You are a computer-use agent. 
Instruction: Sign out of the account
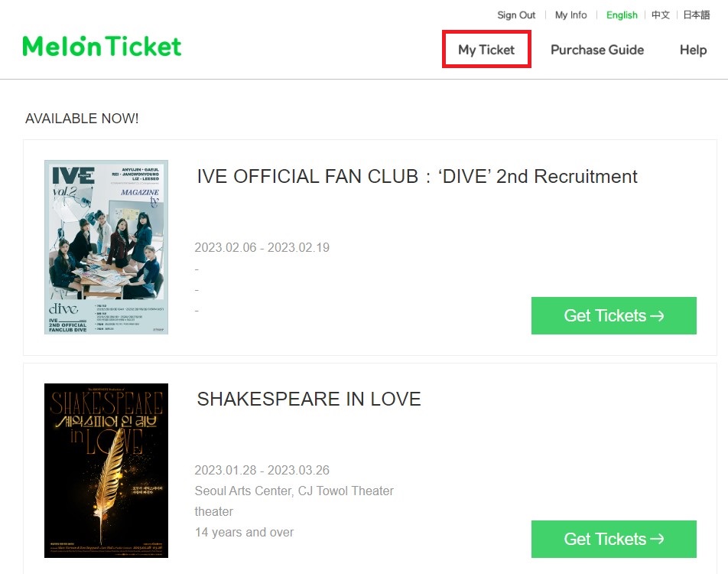pos(516,15)
